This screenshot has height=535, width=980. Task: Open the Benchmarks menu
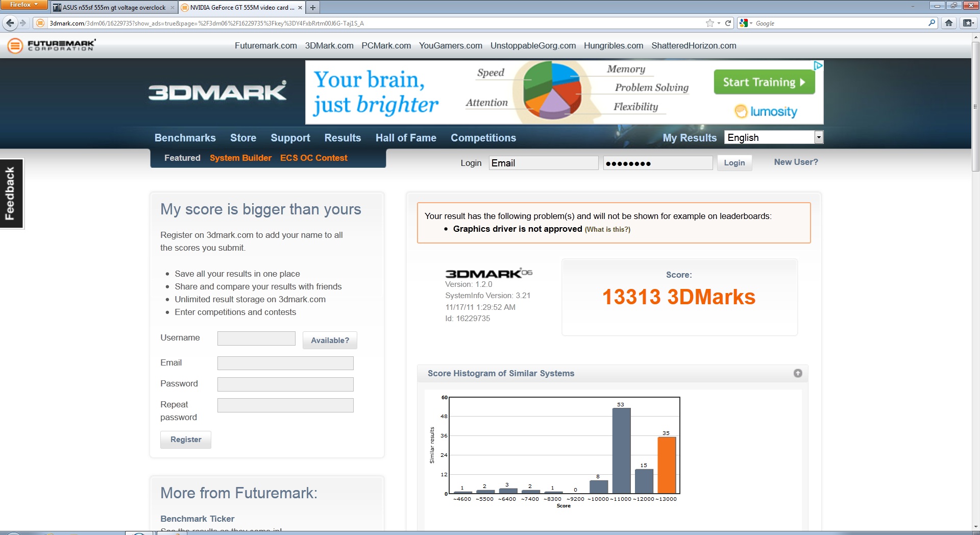click(185, 138)
